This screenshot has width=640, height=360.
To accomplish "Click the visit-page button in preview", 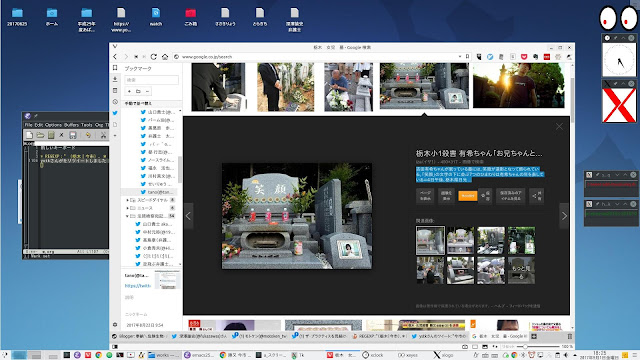I will coord(425,196).
